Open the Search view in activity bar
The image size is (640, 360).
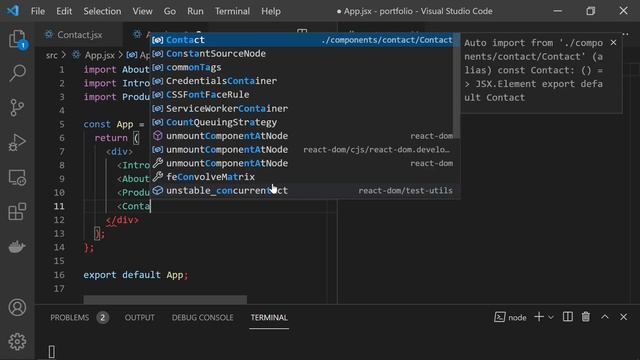17,73
